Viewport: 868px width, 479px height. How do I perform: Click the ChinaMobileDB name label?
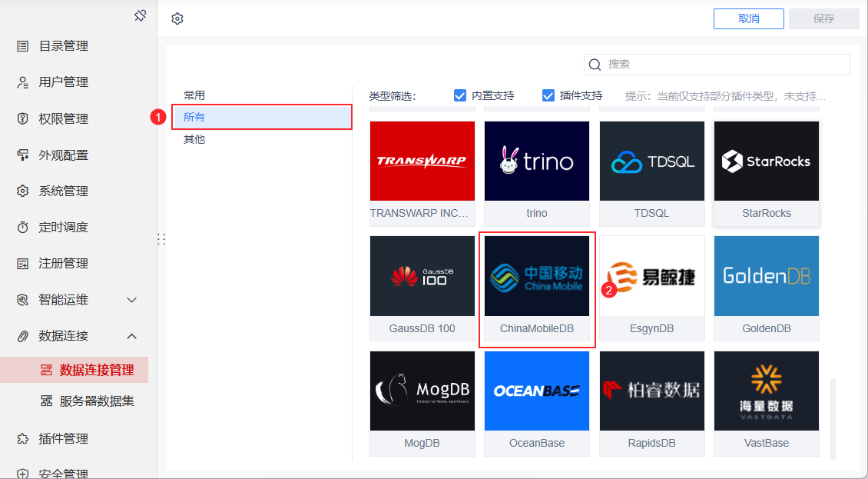pyautogui.click(x=537, y=328)
